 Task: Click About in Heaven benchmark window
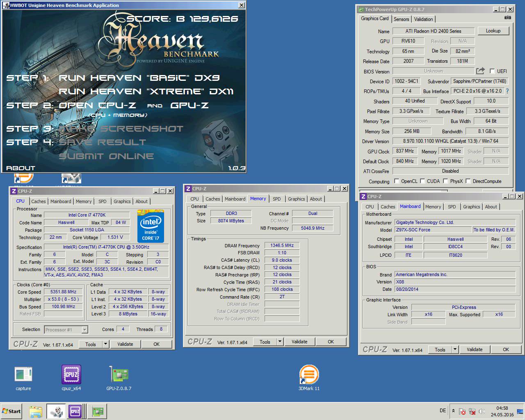pyautogui.click(x=21, y=168)
